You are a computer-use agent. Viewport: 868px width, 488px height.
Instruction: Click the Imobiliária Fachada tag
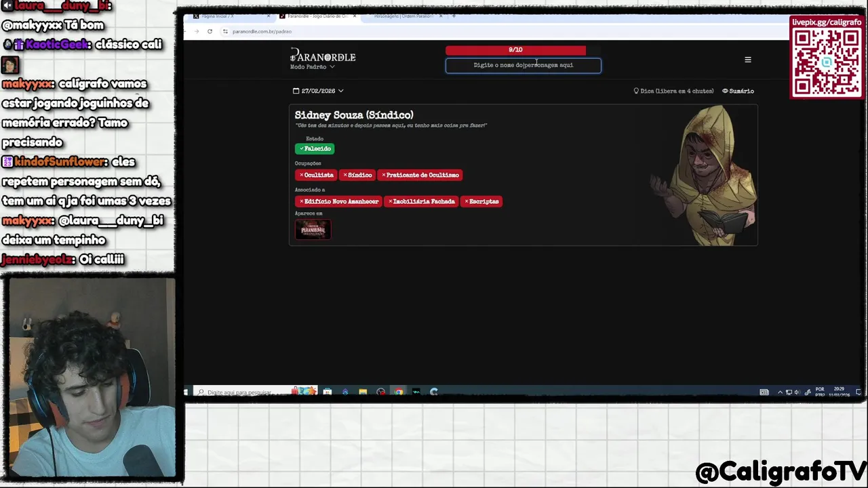click(421, 201)
